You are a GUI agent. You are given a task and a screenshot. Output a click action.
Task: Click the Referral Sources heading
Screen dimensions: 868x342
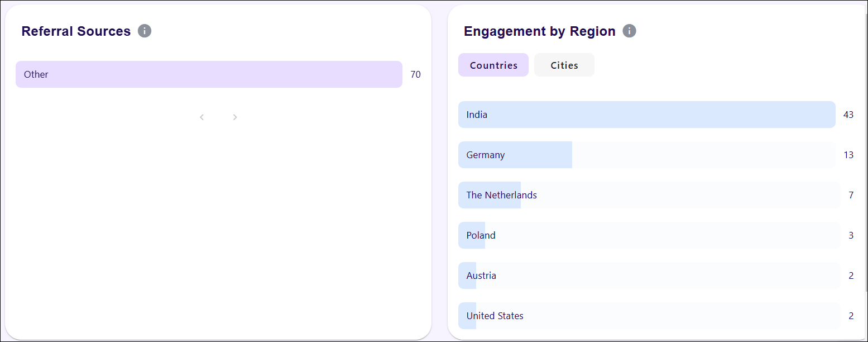(x=76, y=31)
